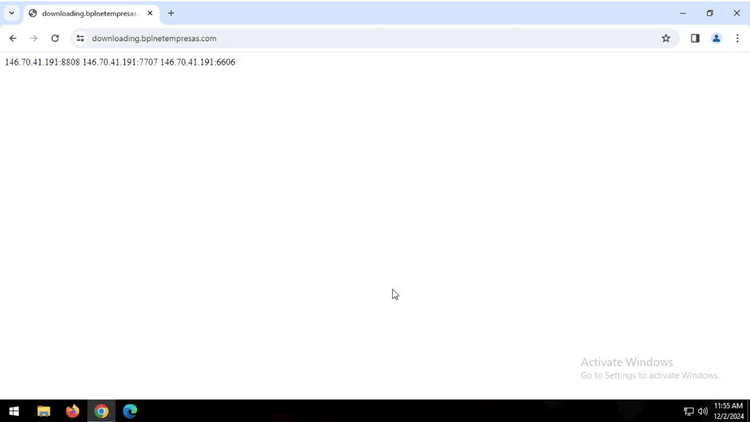Open Firefox from the taskbar
The image size is (750, 422).
[x=72, y=411]
